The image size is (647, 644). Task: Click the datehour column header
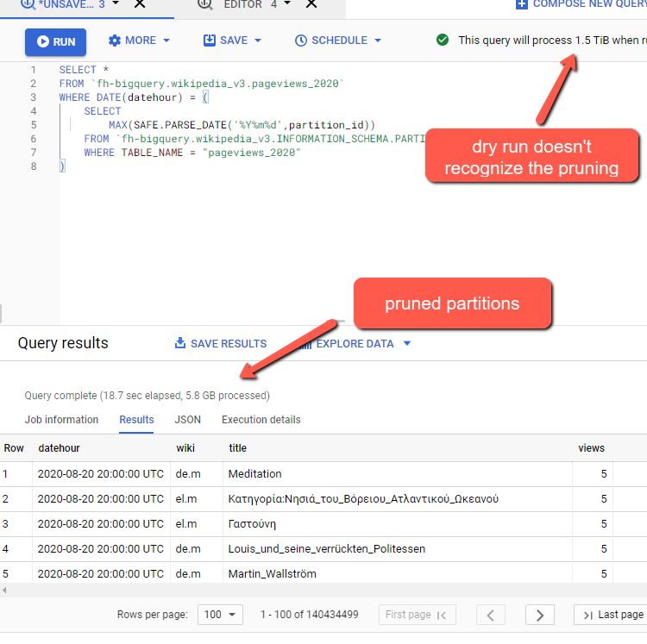pyautogui.click(x=59, y=448)
